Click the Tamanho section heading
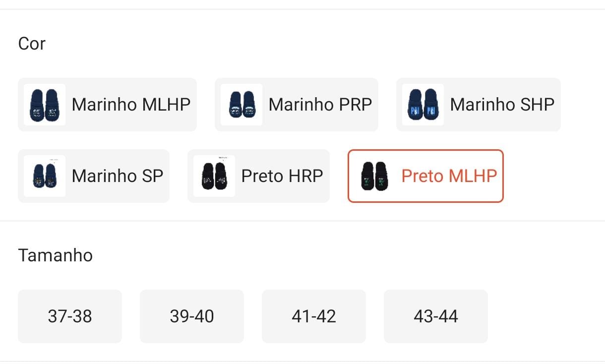 click(x=55, y=255)
